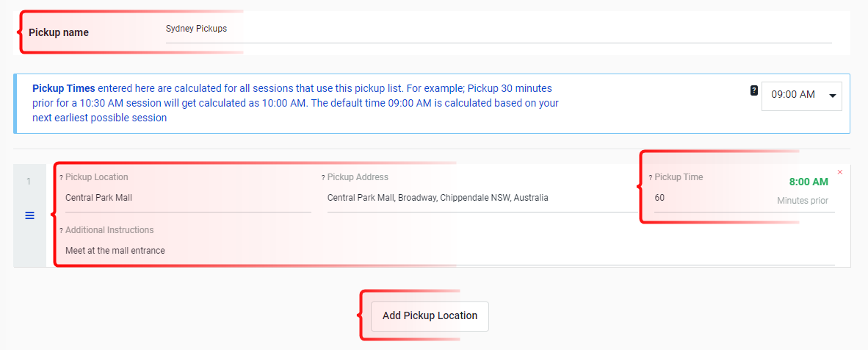Select row number 1 in pickup list
The height and width of the screenshot is (350, 868).
pyautogui.click(x=29, y=182)
